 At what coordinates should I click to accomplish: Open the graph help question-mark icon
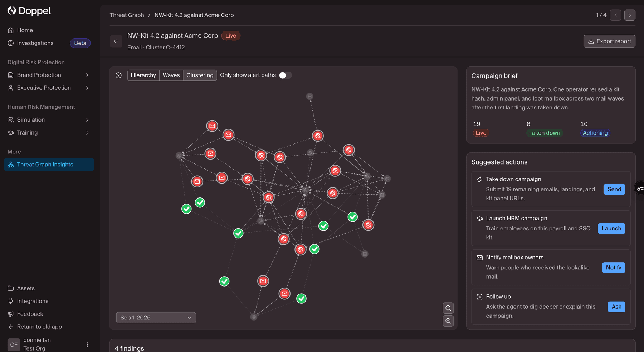tap(118, 75)
